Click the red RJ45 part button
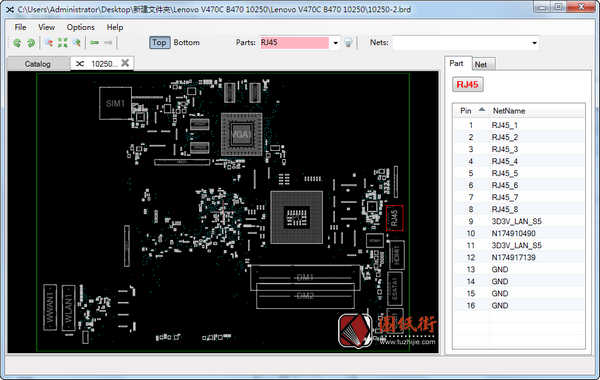The width and height of the screenshot is (600, 380). point(468,85)
